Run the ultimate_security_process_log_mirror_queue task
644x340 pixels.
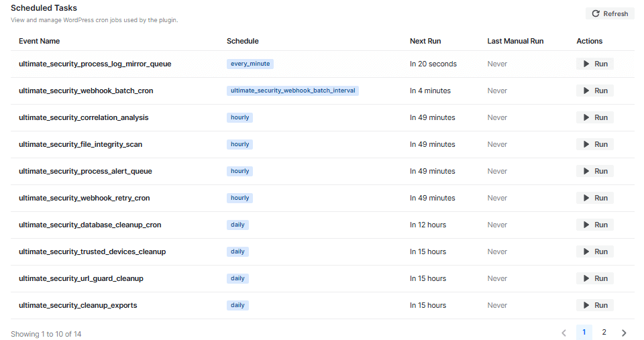594,64
